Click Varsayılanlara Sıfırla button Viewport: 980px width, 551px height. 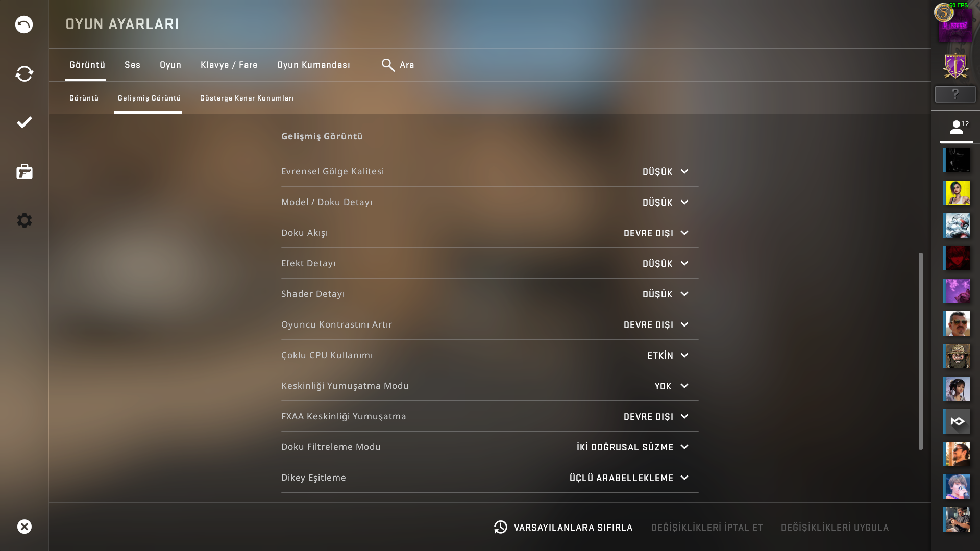pos(563,527)
